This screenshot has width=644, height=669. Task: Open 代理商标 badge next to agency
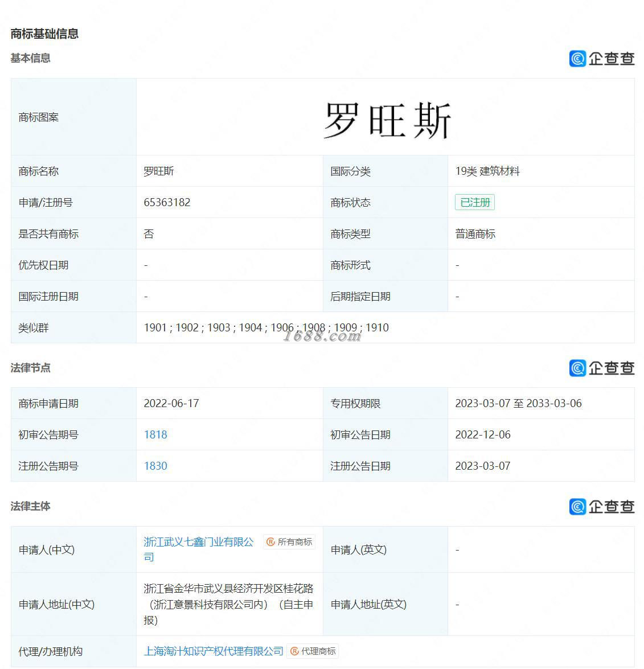313,651
